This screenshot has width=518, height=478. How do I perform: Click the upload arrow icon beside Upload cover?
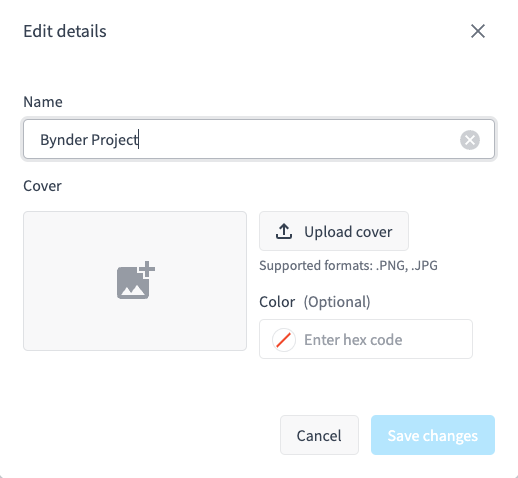click(284, 231)
